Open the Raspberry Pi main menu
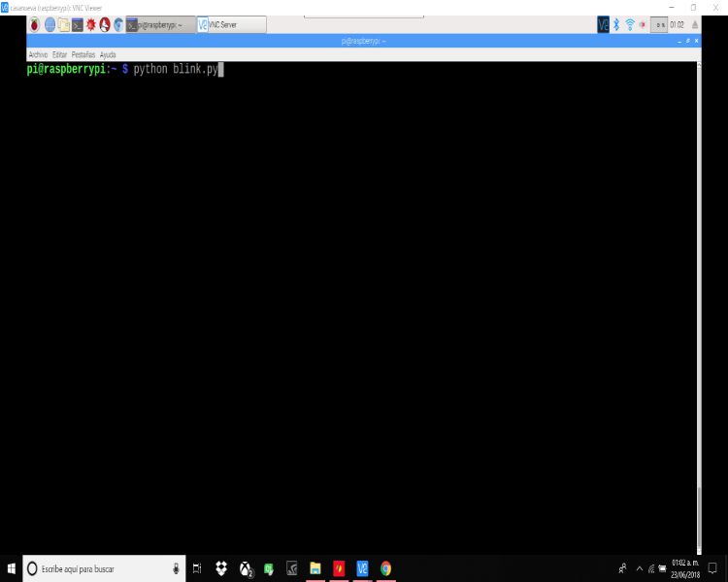Image resolution: width=728 pixels, height=582 pixels. click(x=35, y=25)
